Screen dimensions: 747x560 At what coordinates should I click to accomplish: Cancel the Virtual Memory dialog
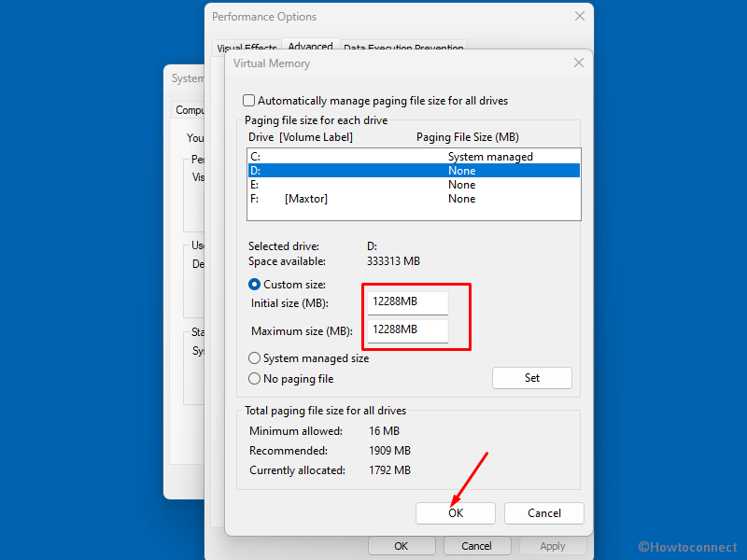[543, 512]
